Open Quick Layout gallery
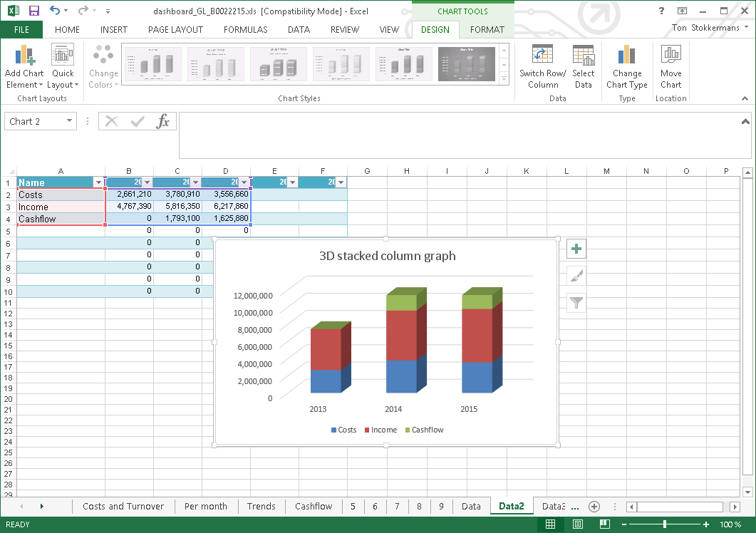756x533 pixels. pos(63,66)
